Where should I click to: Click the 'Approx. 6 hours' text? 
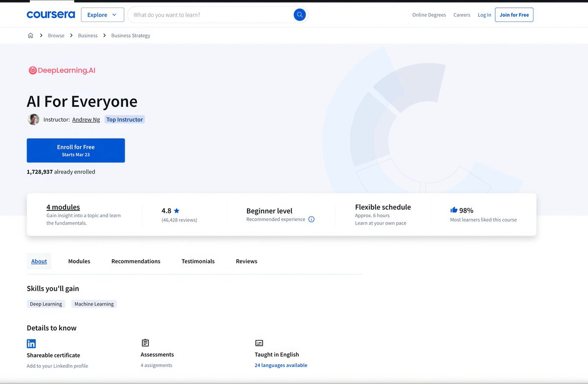pos(372,215)
